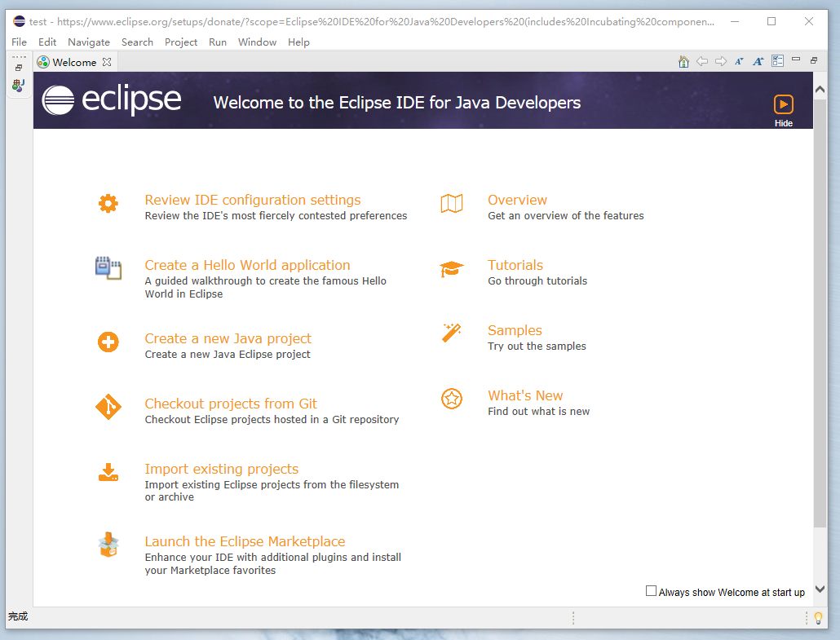840x640 pixels.
Task: Click the Navigate Back arrow icon
Action: [702, 62]
